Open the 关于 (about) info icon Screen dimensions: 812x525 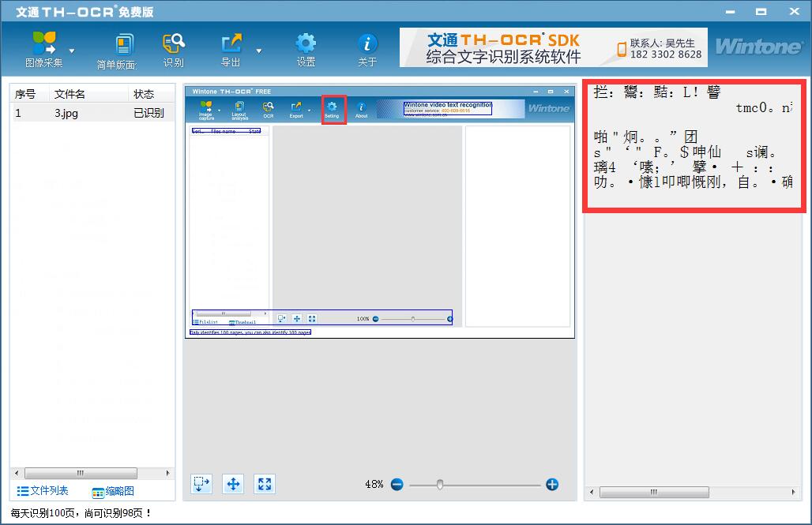[367, 43]
